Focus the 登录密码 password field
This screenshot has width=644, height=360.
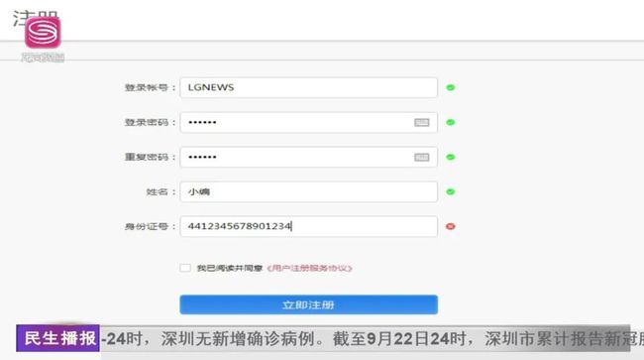(x=308, y=122)
